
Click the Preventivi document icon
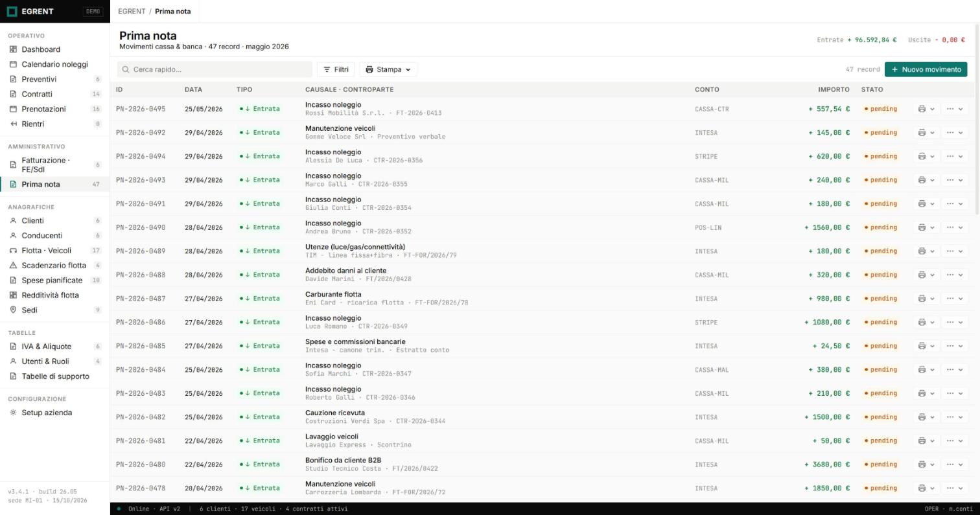pos(13,79)
